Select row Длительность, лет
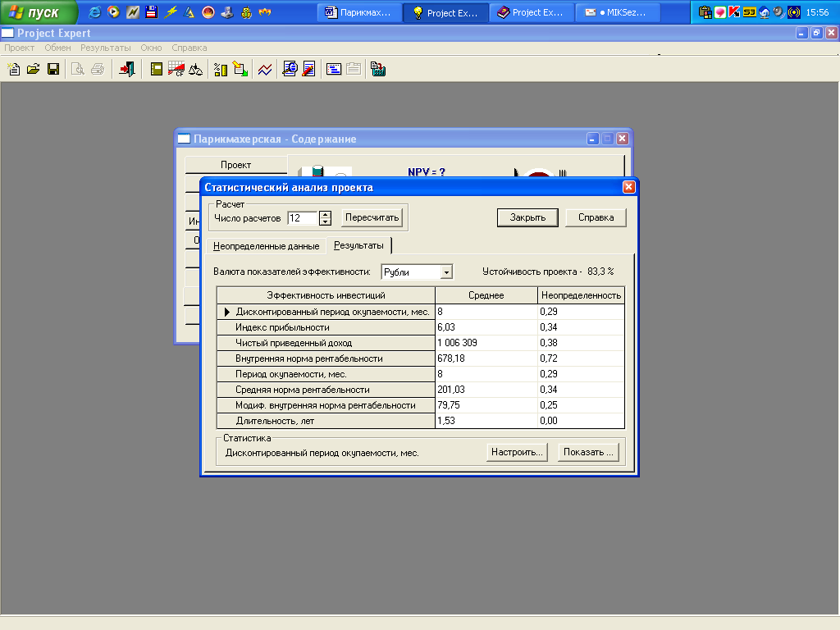Viewport: 840px width, 630px height. 421,421
